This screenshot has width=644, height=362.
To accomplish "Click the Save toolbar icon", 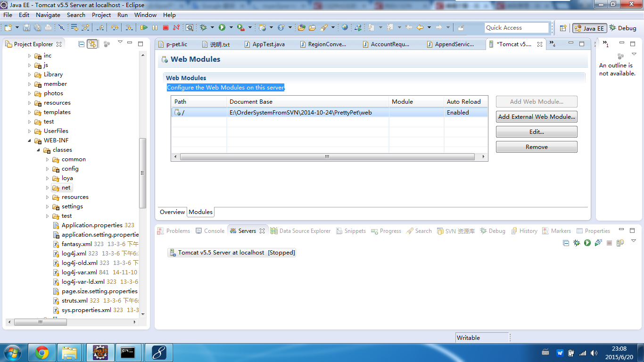I will [x=26, y=28].
